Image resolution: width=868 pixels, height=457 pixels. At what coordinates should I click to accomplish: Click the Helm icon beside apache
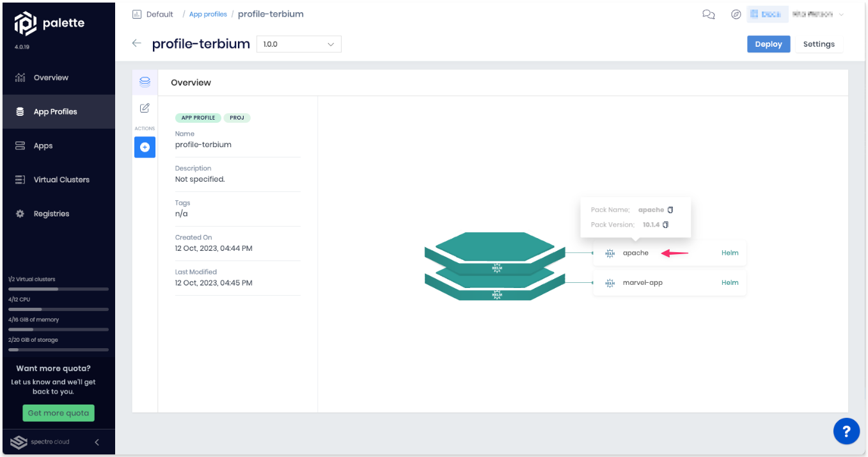pos(610,253)
